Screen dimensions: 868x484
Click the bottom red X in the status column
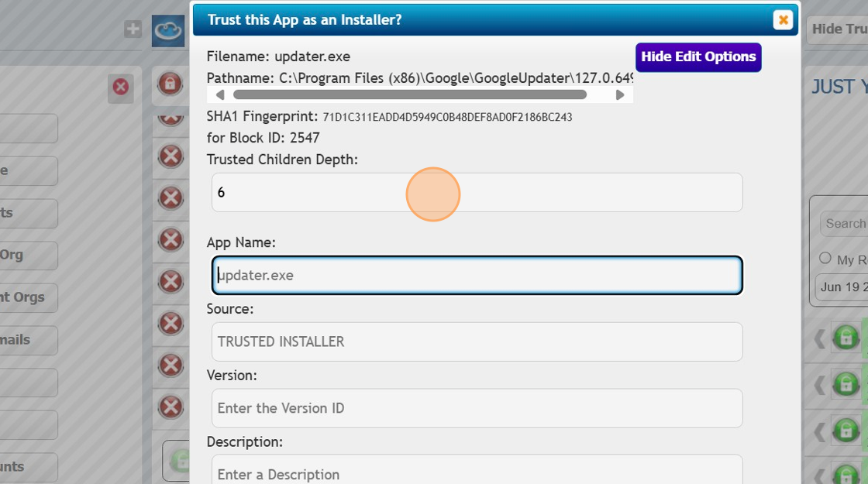click(x=170, y=407)
